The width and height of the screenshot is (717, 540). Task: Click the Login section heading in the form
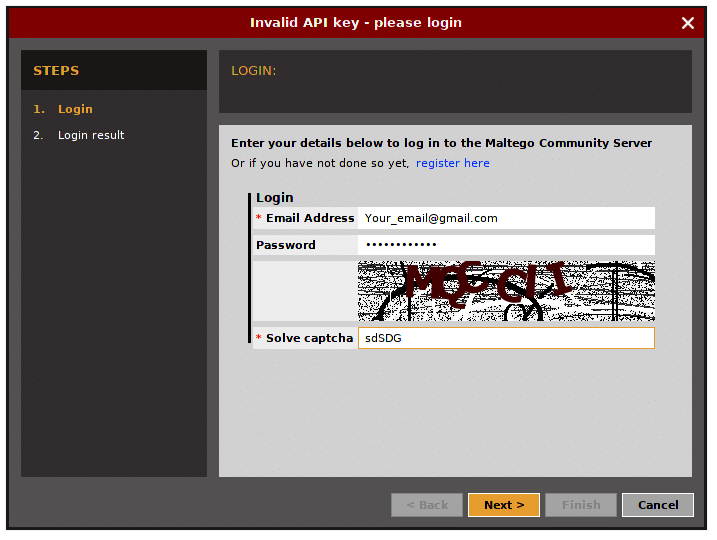pos(275,198)
